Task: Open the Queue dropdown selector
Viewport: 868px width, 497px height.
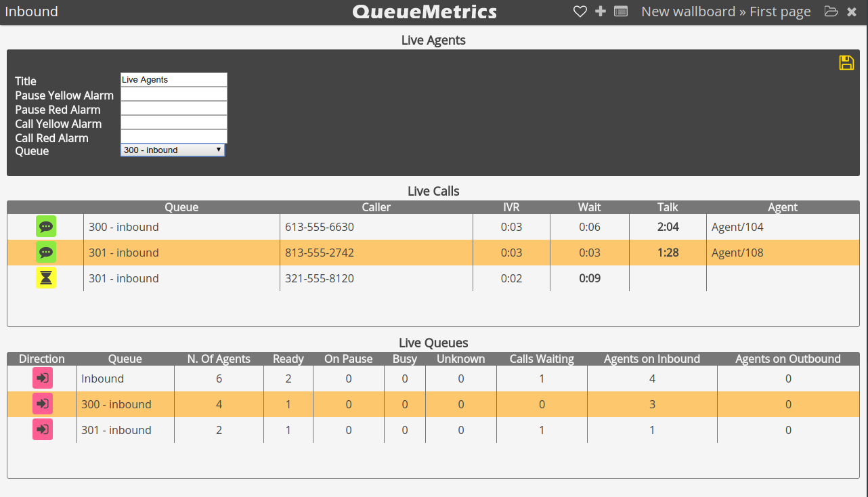Action: 173,150
